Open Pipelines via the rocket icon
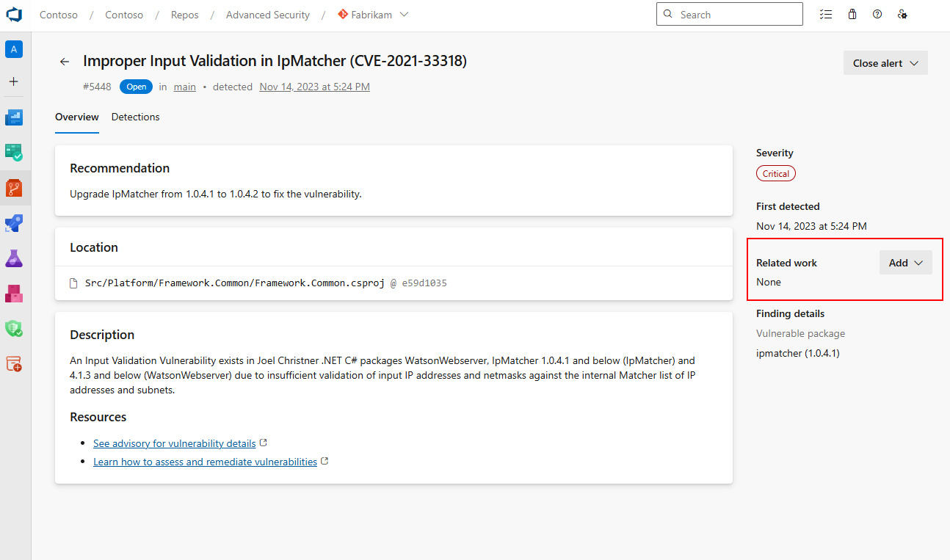The image size is (950, 560). click(x=14, y=223)
